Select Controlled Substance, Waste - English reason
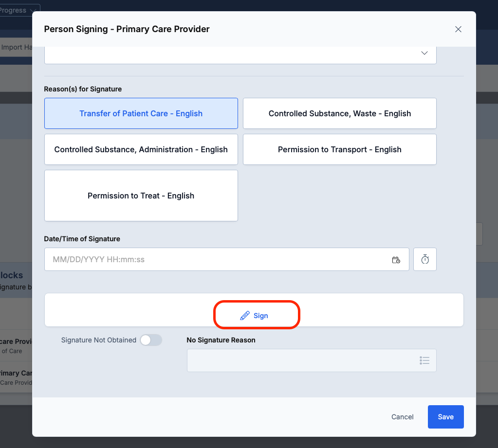The image size is (498, 448). [x=339, y=113]
